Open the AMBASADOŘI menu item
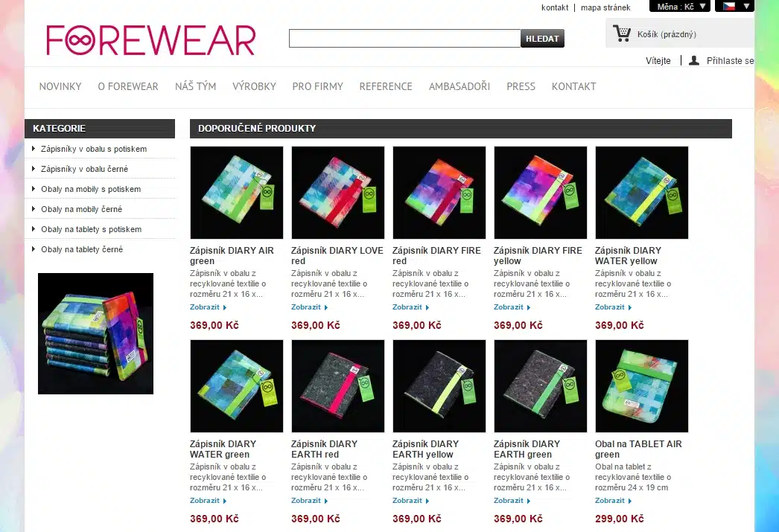 click(459, 86)
